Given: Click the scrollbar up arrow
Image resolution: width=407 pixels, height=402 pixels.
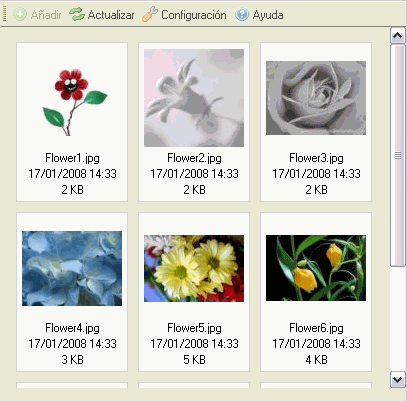Looking at the screenshot, I should (397, 35).
